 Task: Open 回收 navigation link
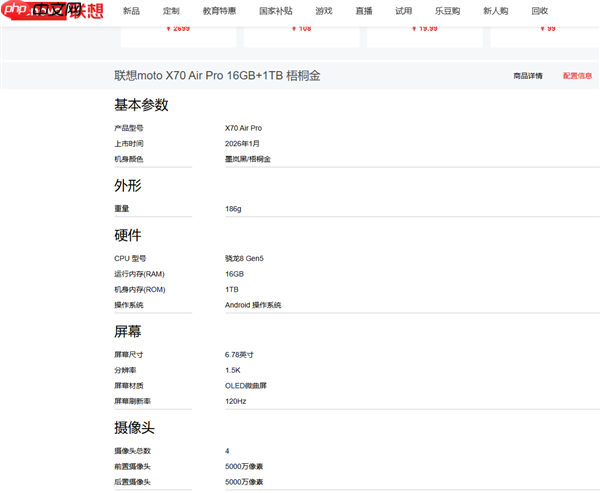click(540, 11)
